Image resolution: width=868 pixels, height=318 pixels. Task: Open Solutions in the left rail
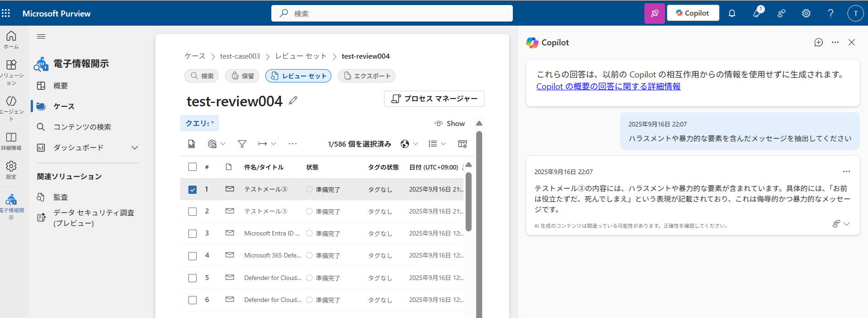[11, 72]
